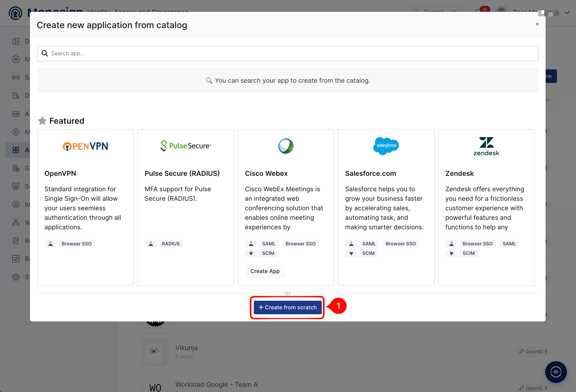Close the catalog dialog with X
Image resolution: width=576 pixels, height=392 pixels.
[x=537, y=24]
